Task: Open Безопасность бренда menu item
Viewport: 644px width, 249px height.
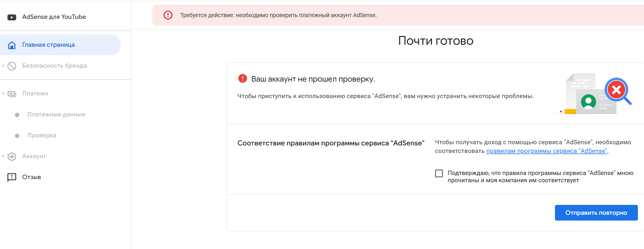Action: click(60, 66)
